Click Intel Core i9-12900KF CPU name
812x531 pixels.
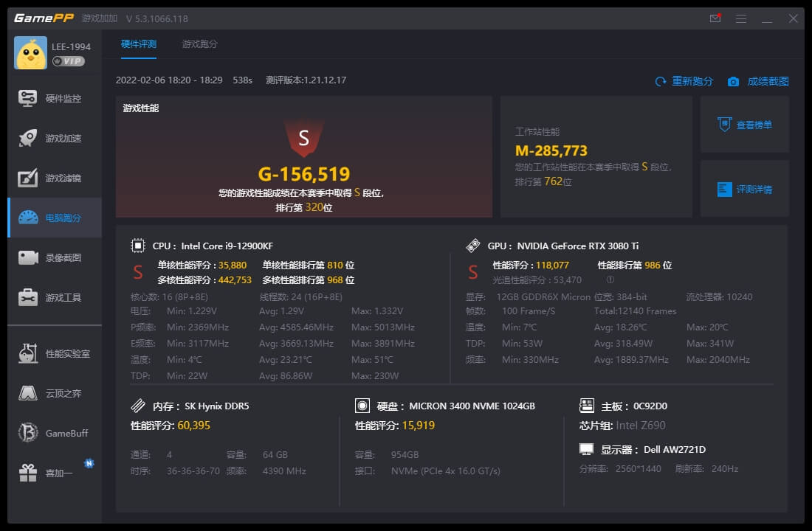pyautogui.click(x=227, y=246)
